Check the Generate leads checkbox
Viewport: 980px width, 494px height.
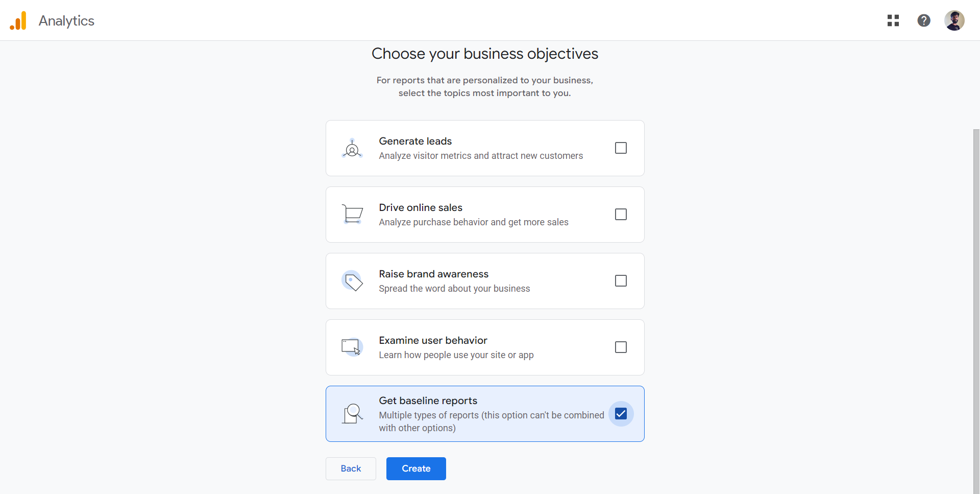click(x=621, y=148)
